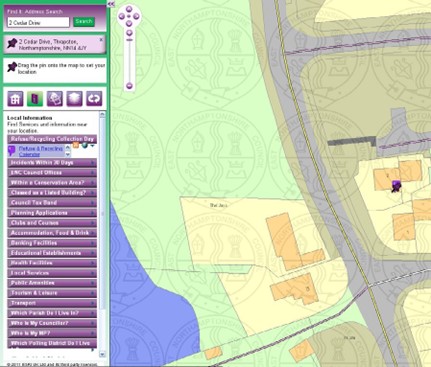
Task: Click the purple pin on the map
Action: pos(396,186)
